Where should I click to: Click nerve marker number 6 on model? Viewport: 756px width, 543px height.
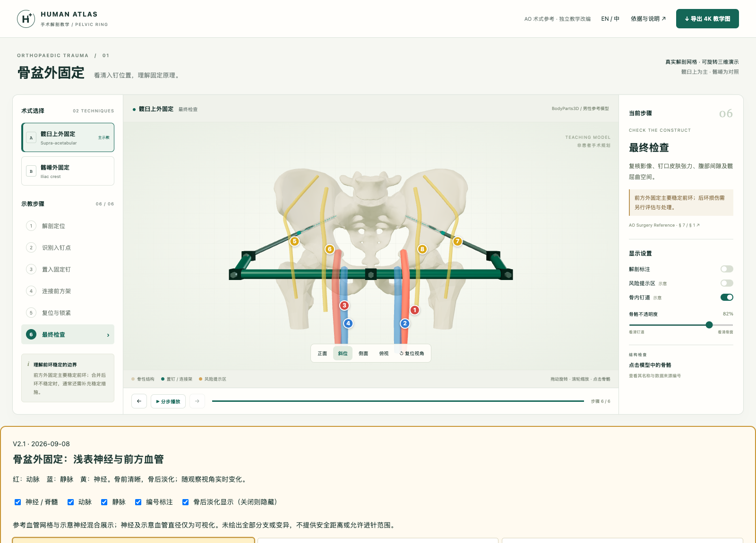(x=330, y=249)
